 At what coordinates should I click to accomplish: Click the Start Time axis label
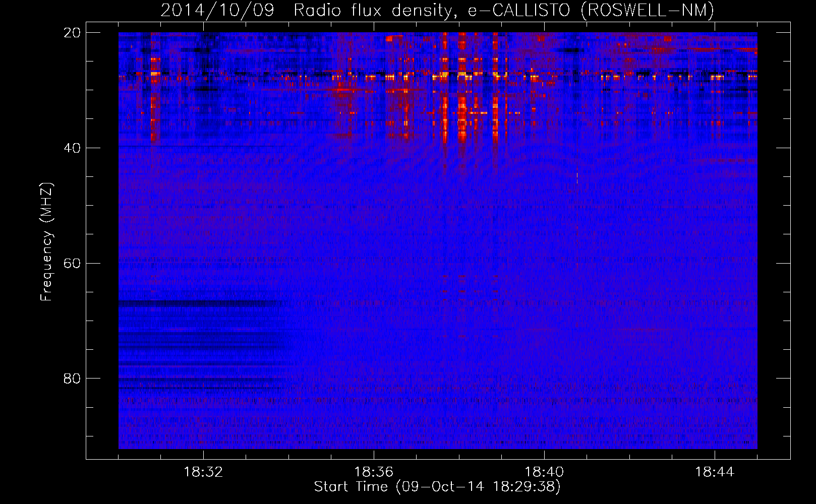437,487
